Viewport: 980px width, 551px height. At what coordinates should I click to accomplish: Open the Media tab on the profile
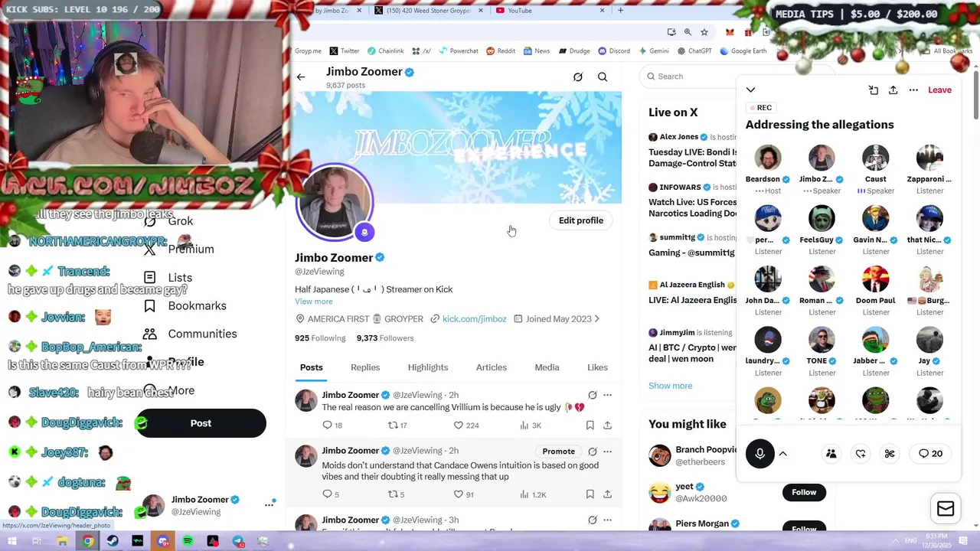[547, 367]
